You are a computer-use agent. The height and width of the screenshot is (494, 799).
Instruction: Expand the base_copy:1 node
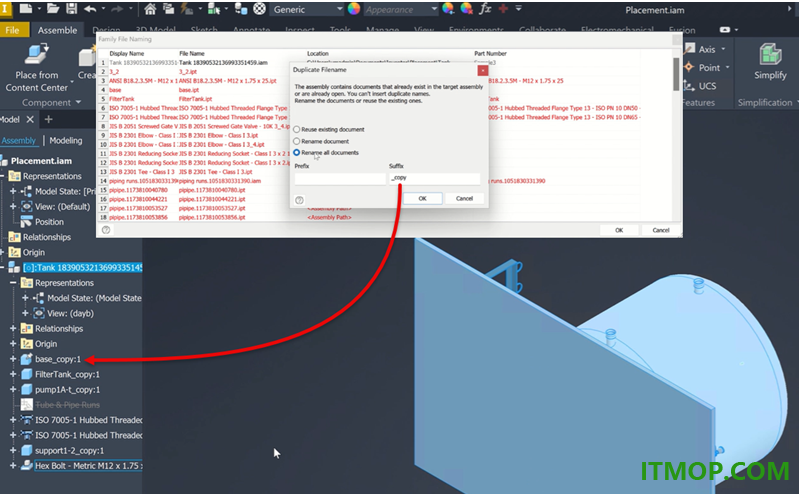tap(13, 359)
